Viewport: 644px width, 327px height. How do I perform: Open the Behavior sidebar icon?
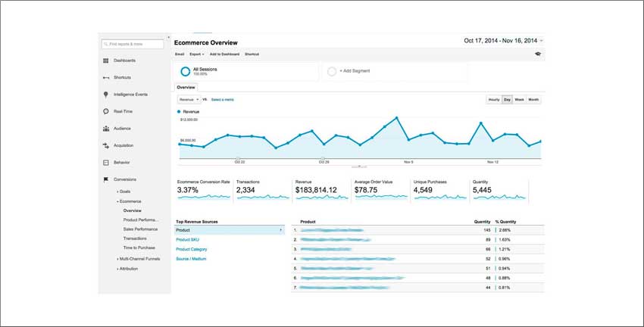[x=106, y=163]
